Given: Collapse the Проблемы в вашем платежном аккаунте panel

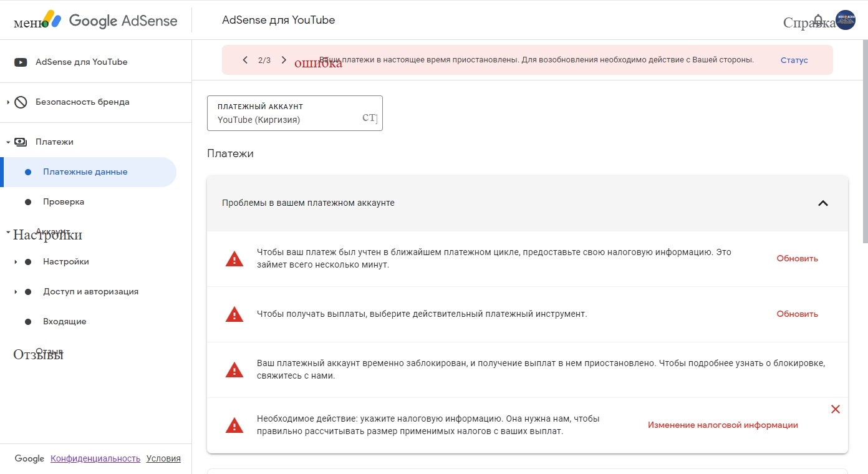Looking at the screenshot, I should pos(823,203).
